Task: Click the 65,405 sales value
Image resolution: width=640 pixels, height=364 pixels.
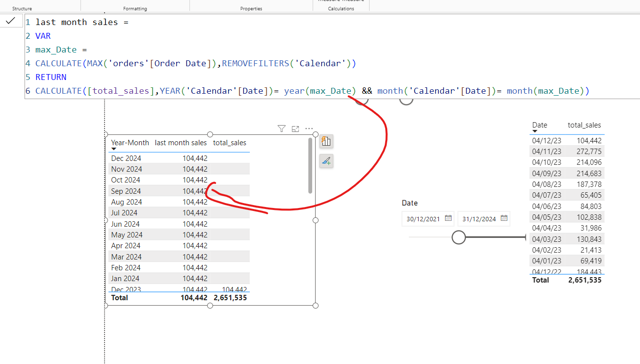Action: click(591, 195)
